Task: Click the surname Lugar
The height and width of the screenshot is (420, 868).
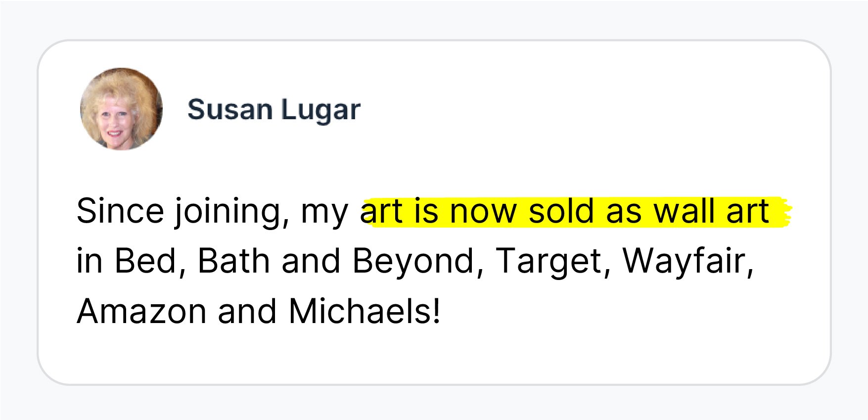Action: 321,110
